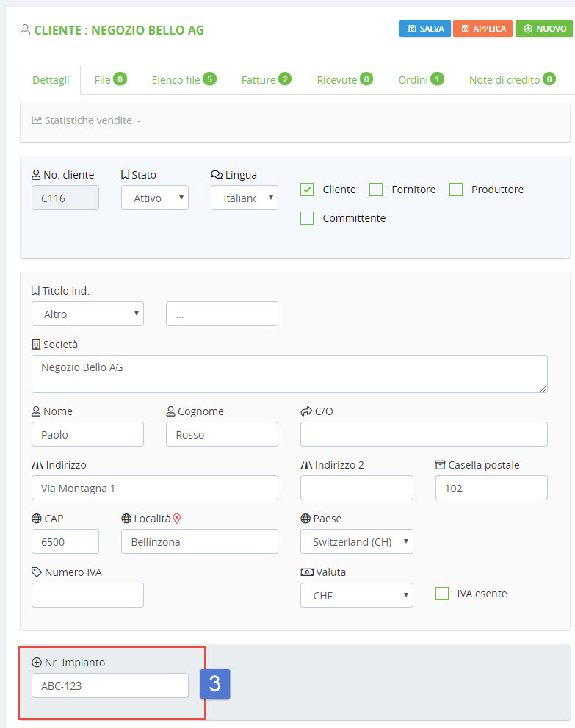The height and width of the screenshot is (728, 575).
Task: Click the plus icon beside Nr. Impianto
Action: coord(37,663)
